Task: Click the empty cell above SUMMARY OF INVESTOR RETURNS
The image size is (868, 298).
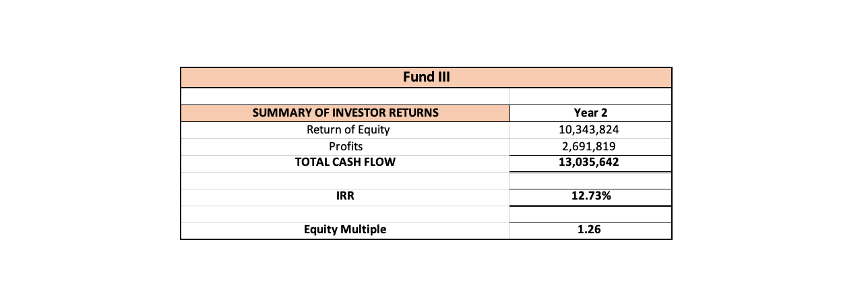Action: click(x=345, y=96)
